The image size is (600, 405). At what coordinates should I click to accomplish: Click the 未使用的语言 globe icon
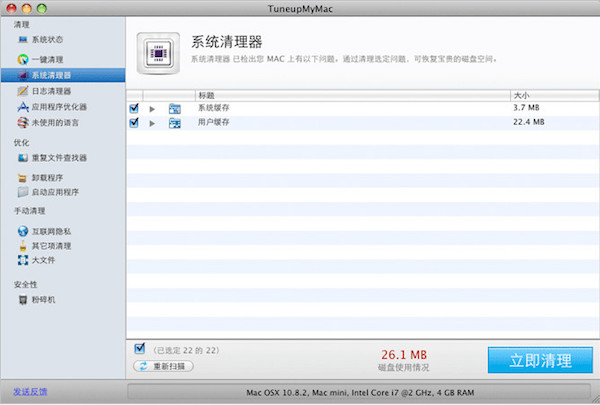[x=23, y=122]
